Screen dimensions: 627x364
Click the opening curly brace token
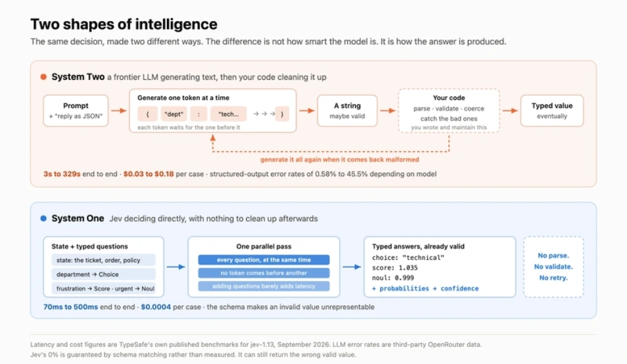pos(148,114)
